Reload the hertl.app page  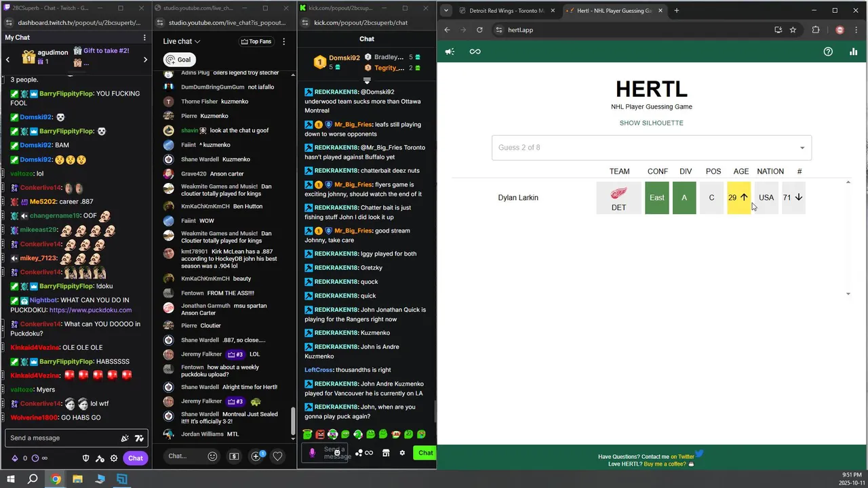click(479, 30)
